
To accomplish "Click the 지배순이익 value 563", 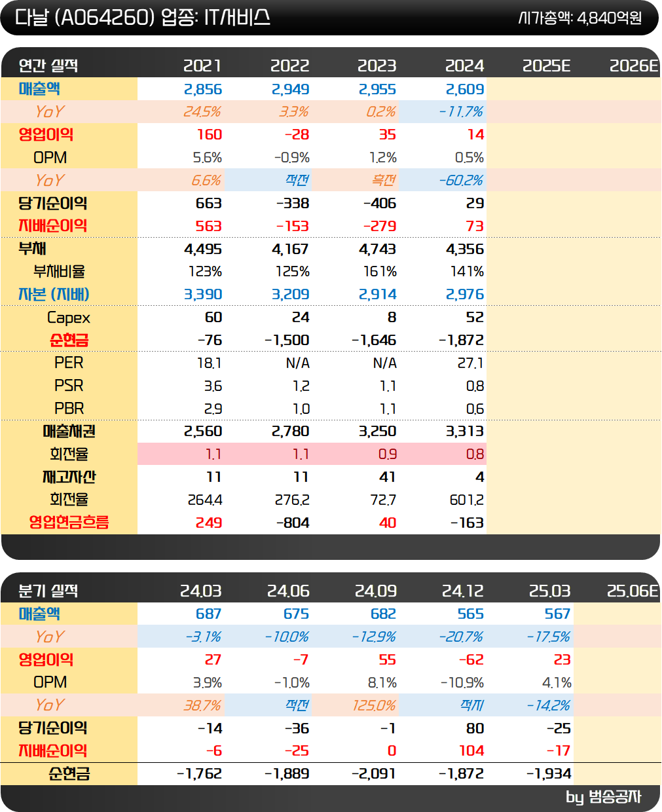I will coord(209,226).
